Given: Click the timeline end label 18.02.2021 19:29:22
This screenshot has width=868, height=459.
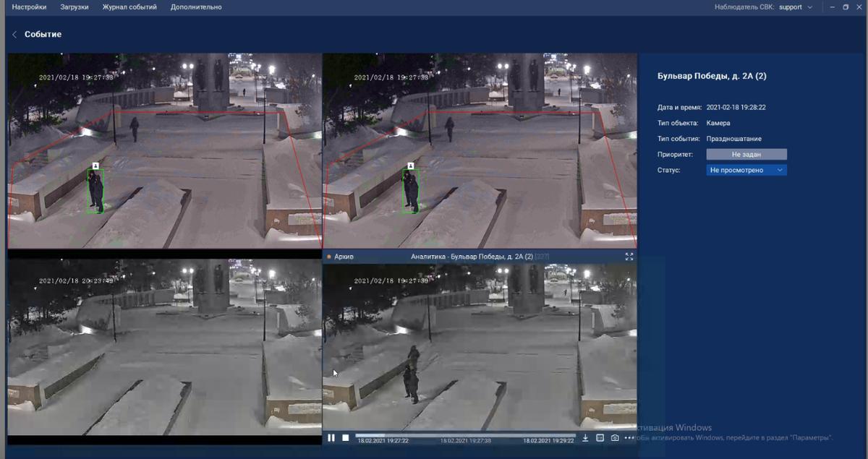Looking at the screenshot, I should tap(548, 441).
